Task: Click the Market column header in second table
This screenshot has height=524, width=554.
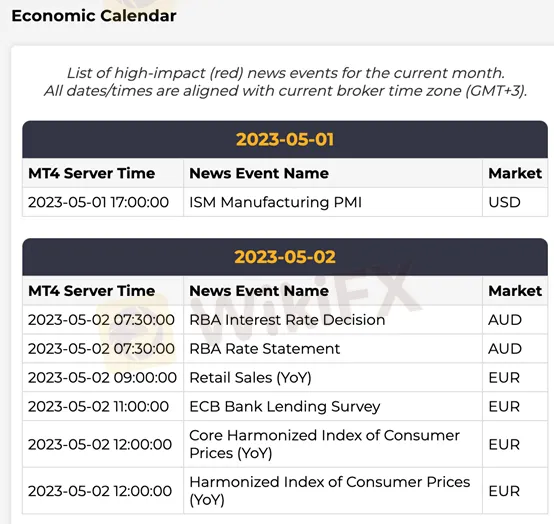Action: tap(515, 291)
